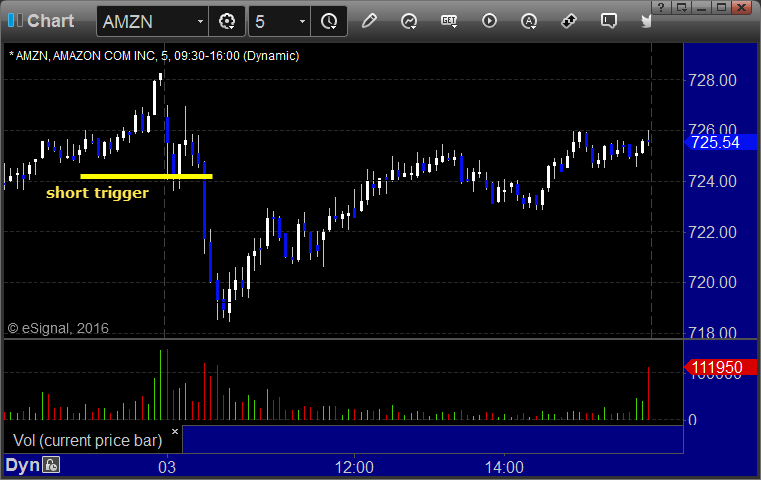Expand the interval 5 dropdown arrow
The width and height of the screenshot is (761, 480).
[x=302, y=21]
